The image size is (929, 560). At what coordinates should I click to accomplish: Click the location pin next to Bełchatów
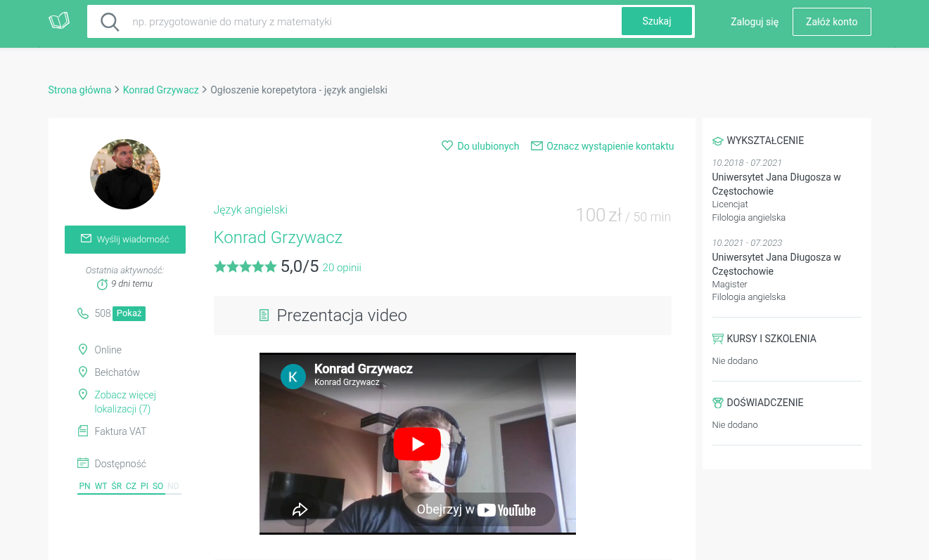84,372
